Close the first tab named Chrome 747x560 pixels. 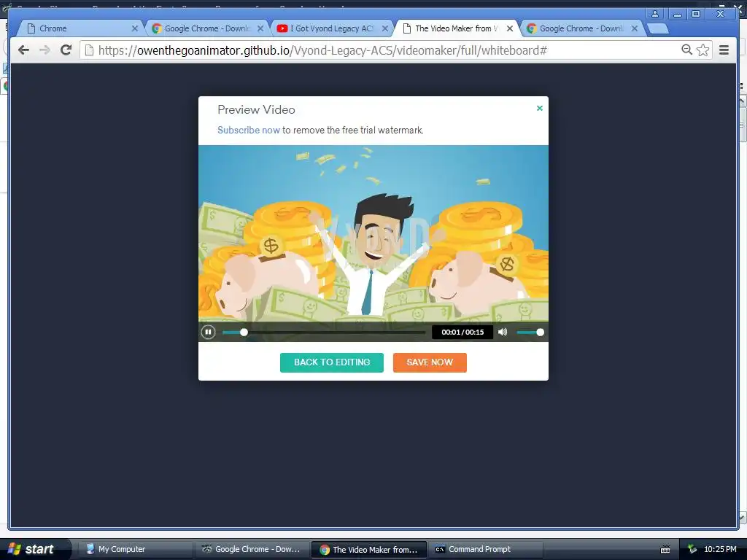(135, 28)
